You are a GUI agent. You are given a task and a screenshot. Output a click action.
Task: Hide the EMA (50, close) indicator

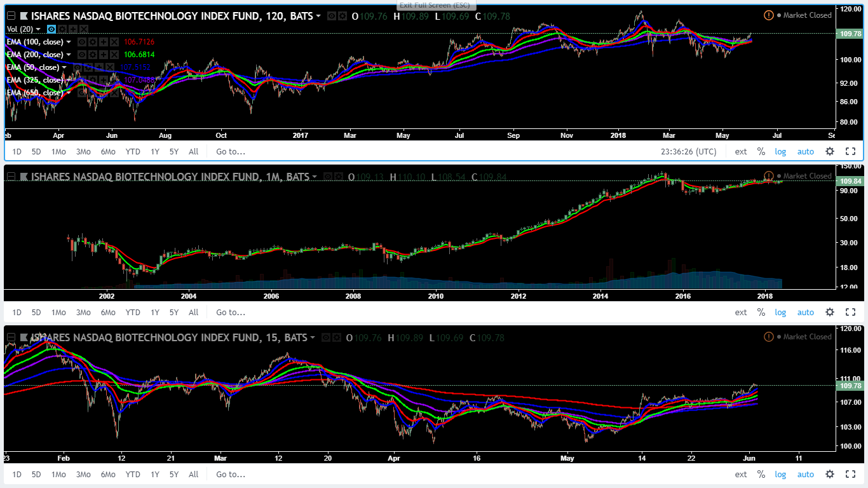click(77, 67)
